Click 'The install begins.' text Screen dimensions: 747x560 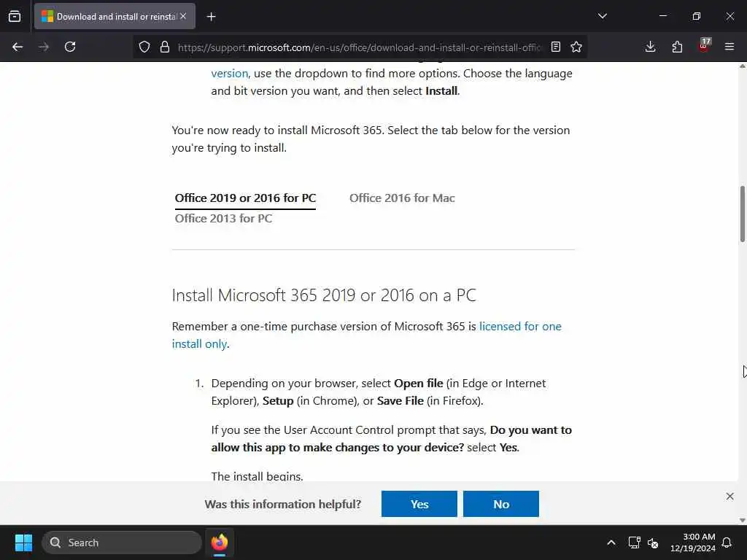(x=258, y=475)
